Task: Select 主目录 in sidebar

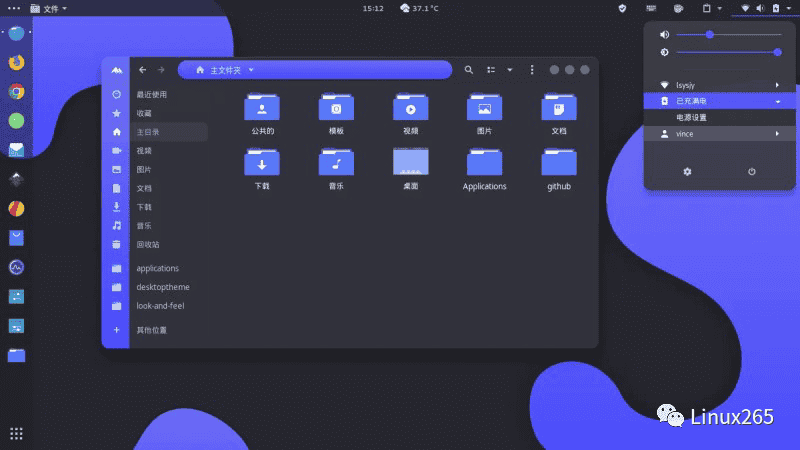Action: [x=168, y=132]
